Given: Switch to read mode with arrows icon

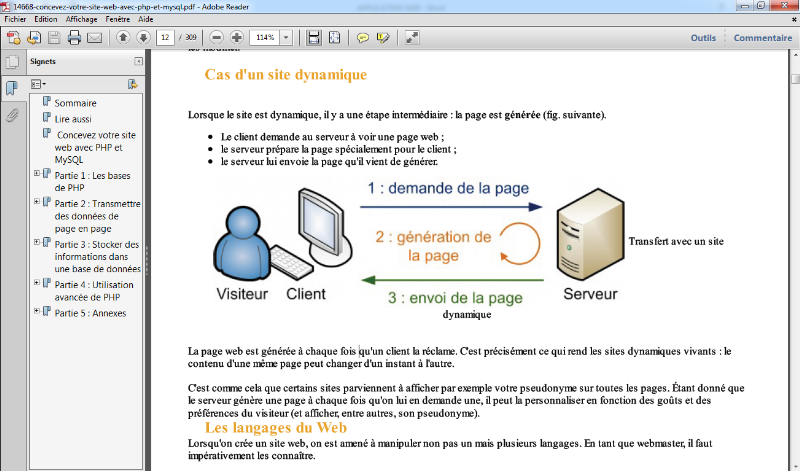Looking at the screenshot, I should (412, 37).
